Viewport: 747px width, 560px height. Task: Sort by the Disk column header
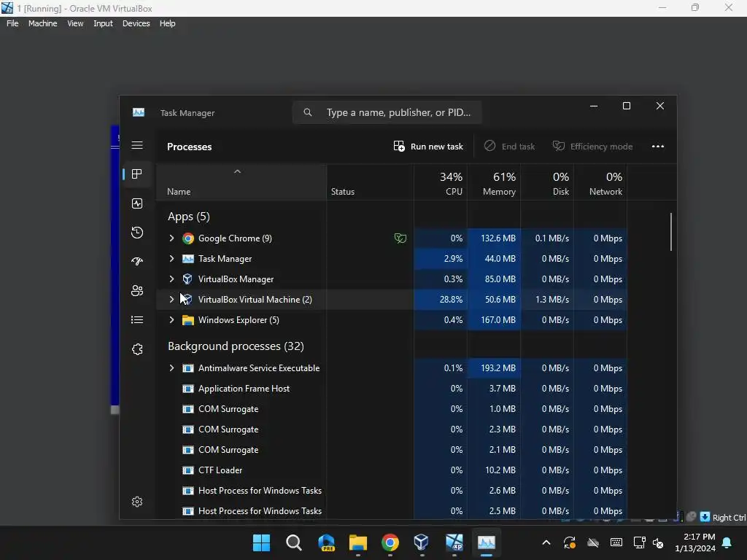click(547, 183)
